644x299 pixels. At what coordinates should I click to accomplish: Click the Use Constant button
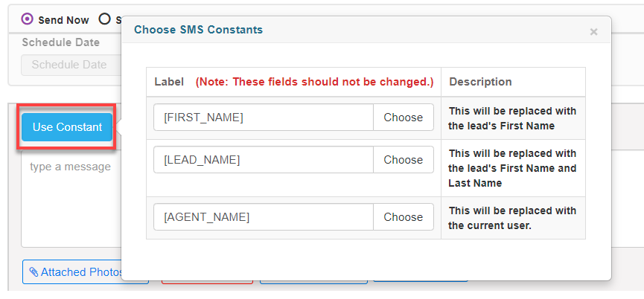coord(67,127)
